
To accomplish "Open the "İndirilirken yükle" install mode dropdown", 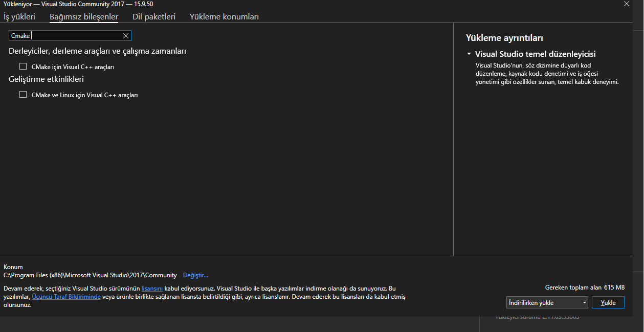I will pos(547,302).
